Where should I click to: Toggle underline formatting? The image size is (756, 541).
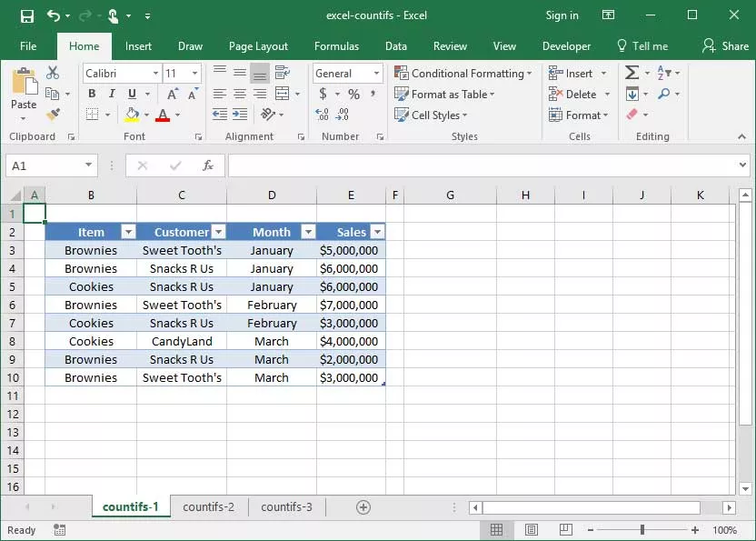pos(132,94)
